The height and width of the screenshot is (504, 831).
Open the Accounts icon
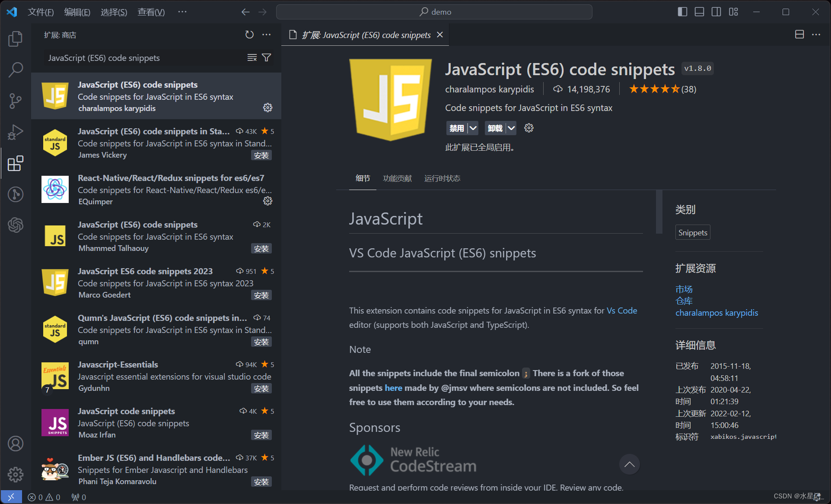16,444
